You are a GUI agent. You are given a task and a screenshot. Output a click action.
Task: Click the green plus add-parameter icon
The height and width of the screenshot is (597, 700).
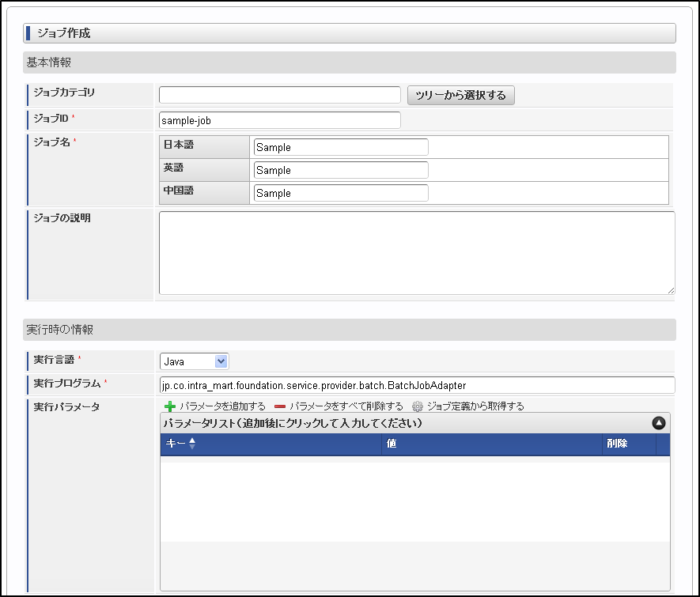point(169,406)
